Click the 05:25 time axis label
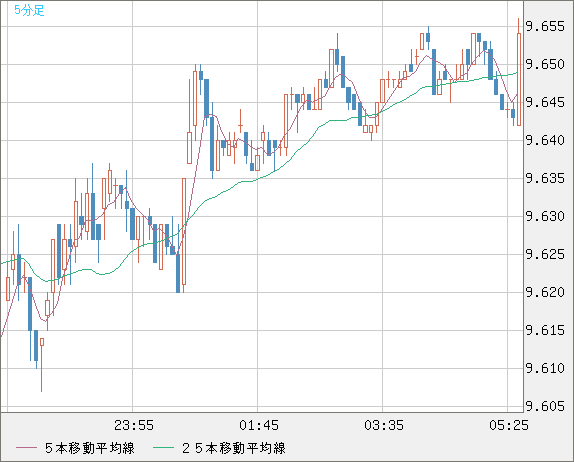 509,425
